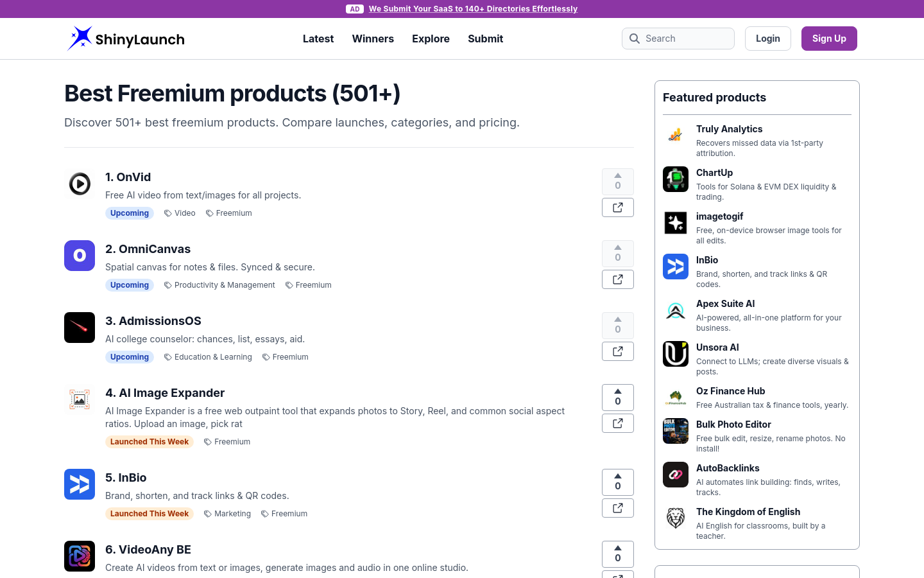Open the OmniCanvas purple O logo

[x=80, y=256]
